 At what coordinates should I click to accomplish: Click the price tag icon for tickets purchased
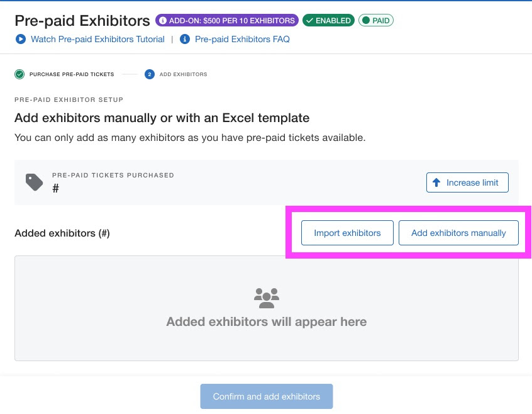pyautogui.click(x=34, y=182)
